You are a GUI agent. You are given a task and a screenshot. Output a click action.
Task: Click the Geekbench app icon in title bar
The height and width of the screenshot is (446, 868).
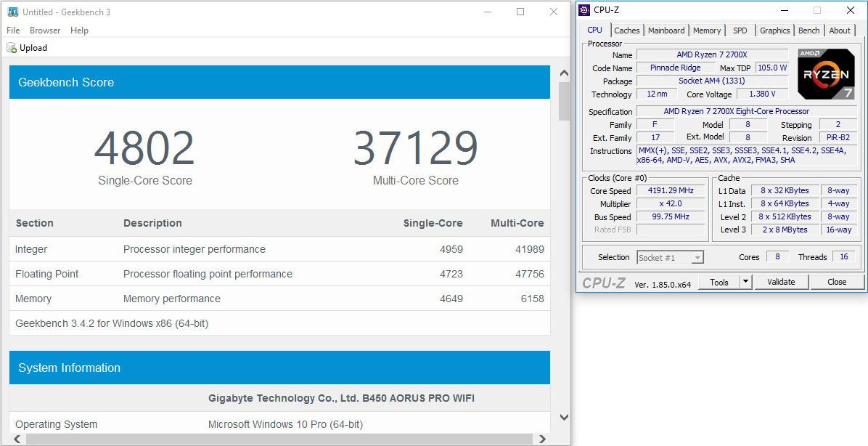click(x=12, y=12)
